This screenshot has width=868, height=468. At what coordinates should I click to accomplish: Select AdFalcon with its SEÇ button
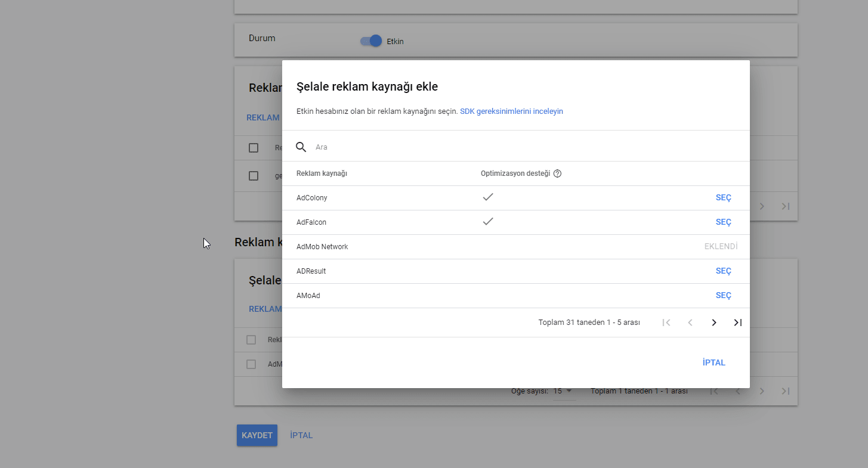coord(724,222)
